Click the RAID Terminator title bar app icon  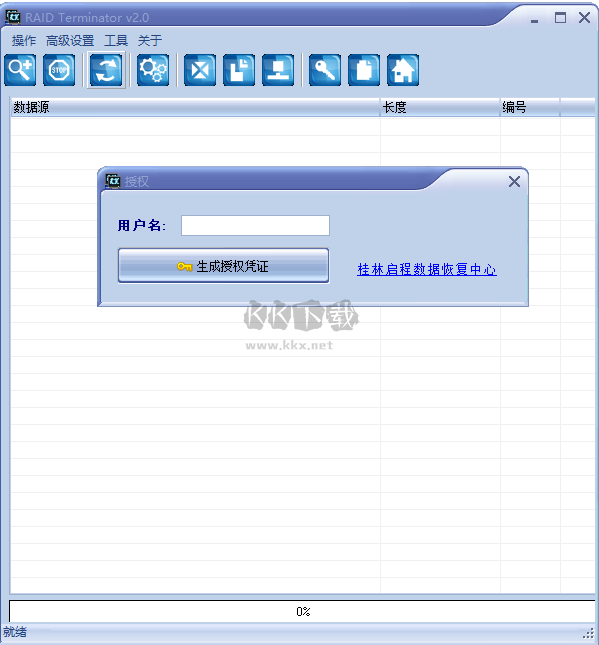click(x=13, y=17)
